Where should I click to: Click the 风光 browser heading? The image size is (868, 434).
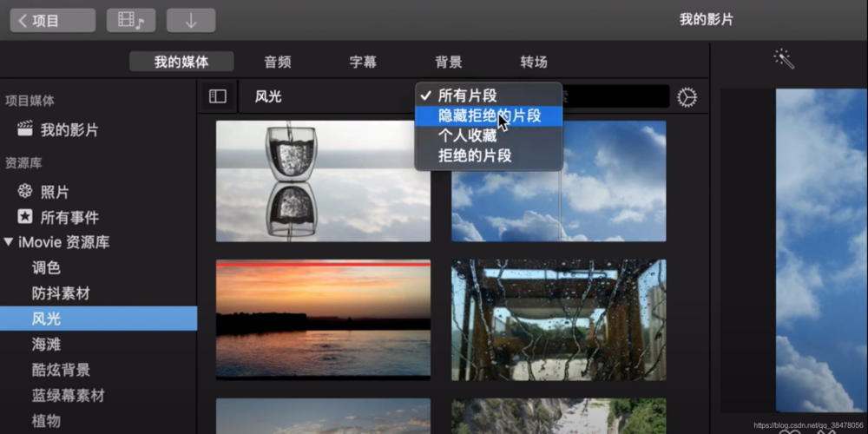pyautogui.click(x=268, y=97)
